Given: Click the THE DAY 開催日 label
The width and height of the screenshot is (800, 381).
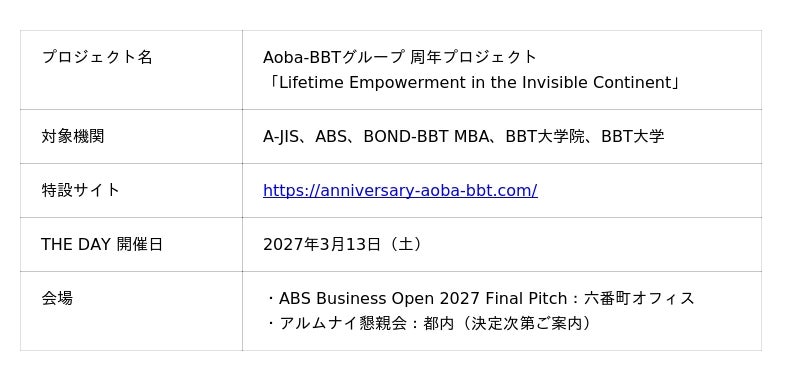Looking at the screenshot, I should pos(102,244).
